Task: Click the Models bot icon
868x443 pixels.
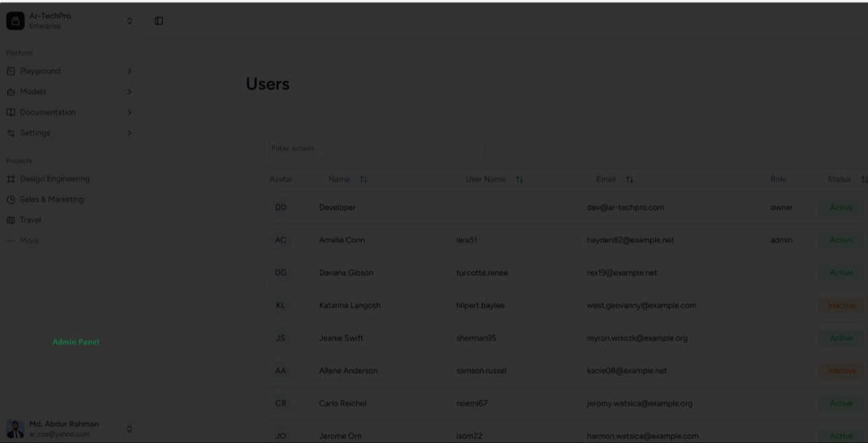Action: pyautogui.click(x=10, y=92)
